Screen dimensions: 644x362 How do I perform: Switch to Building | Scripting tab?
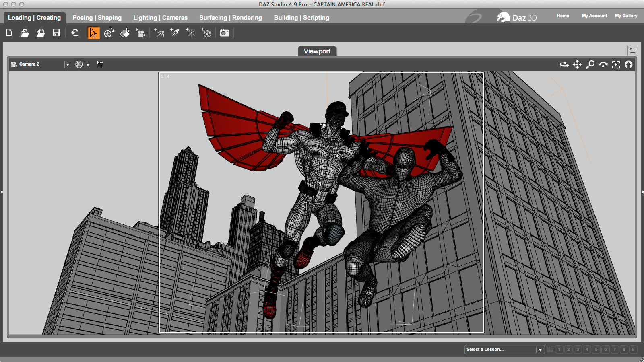pos(301,18)
